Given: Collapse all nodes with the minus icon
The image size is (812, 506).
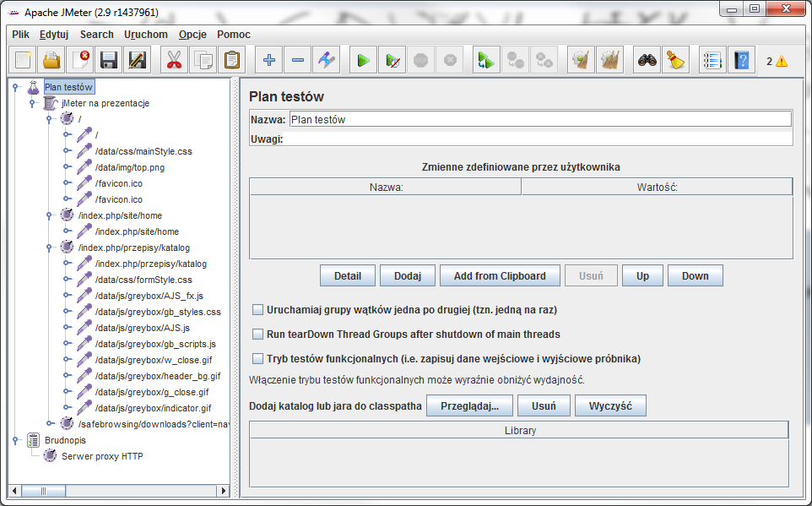Looking at the screenshot, I should tap(298, 60).
